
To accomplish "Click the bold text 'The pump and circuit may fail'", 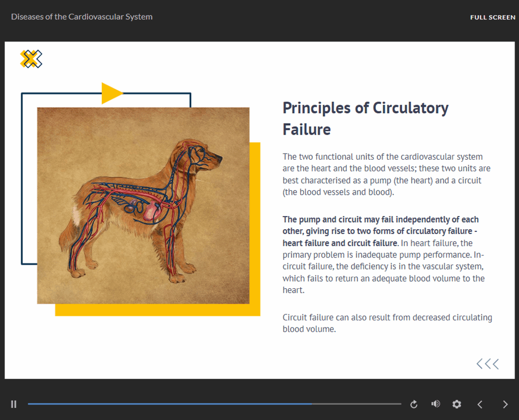I will (x=381, y=231).
